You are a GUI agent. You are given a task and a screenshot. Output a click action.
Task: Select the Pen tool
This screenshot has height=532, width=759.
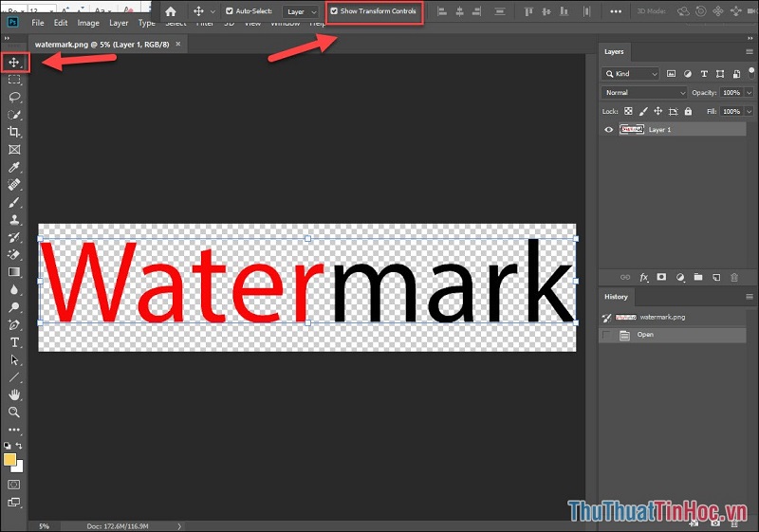tap(14, 324)
